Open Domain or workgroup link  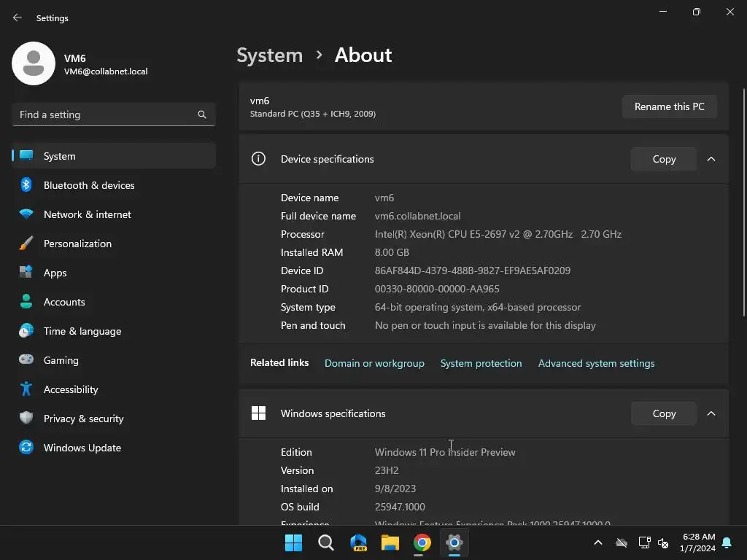pos(374,363)
